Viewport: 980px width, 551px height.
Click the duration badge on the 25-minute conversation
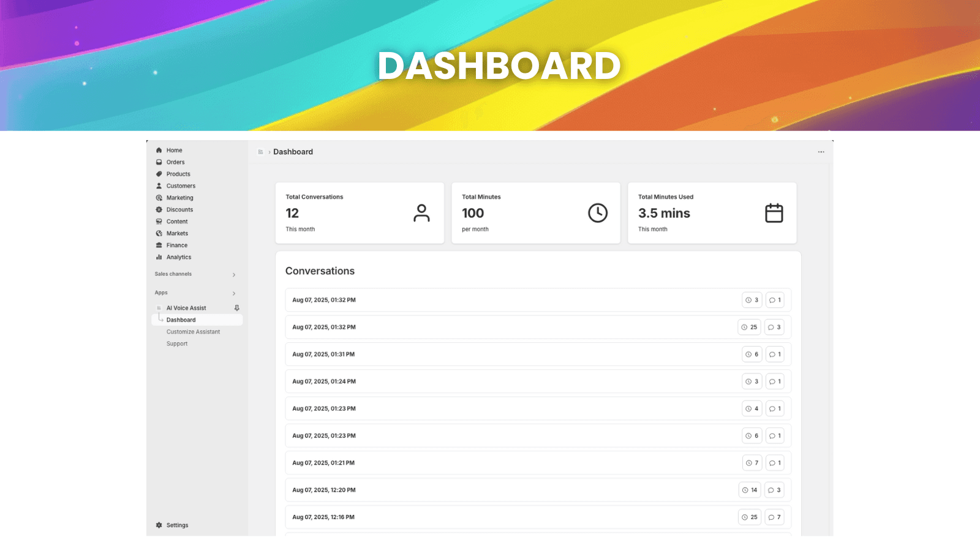pyautogui.click(x=749, y=327)
